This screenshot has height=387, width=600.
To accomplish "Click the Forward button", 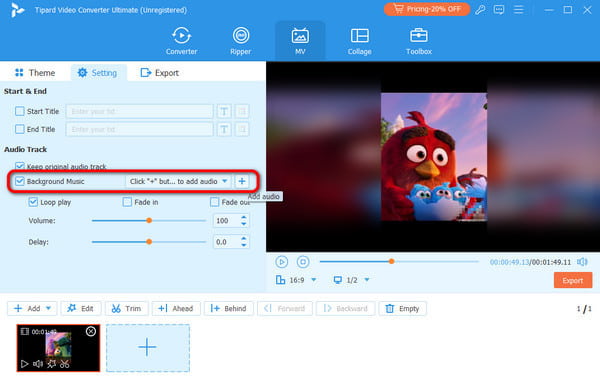I will pyautogui.click(x=285, y=308).
